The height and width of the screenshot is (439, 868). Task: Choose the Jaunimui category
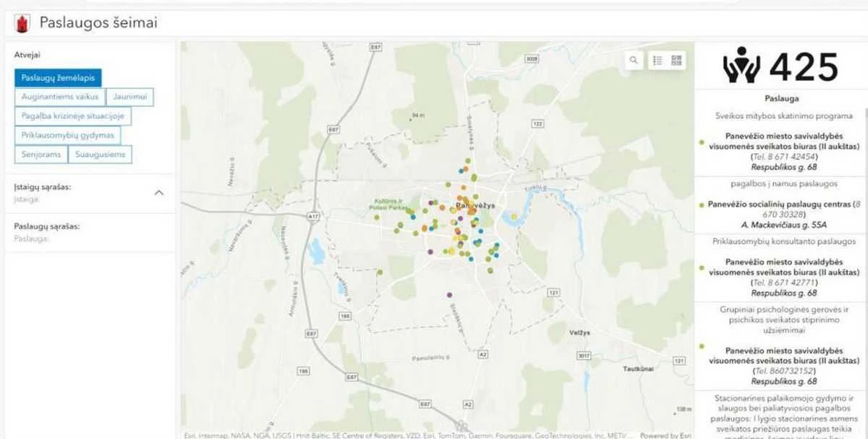point(129,97)
